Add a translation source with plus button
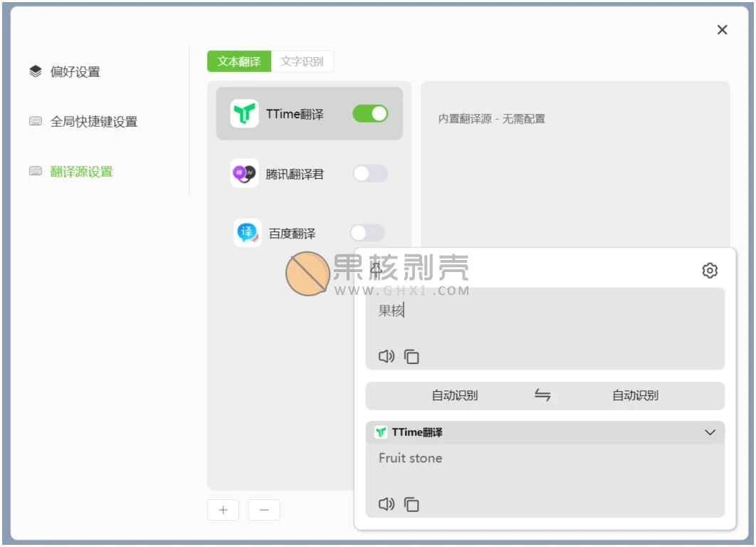 [223, 510]
